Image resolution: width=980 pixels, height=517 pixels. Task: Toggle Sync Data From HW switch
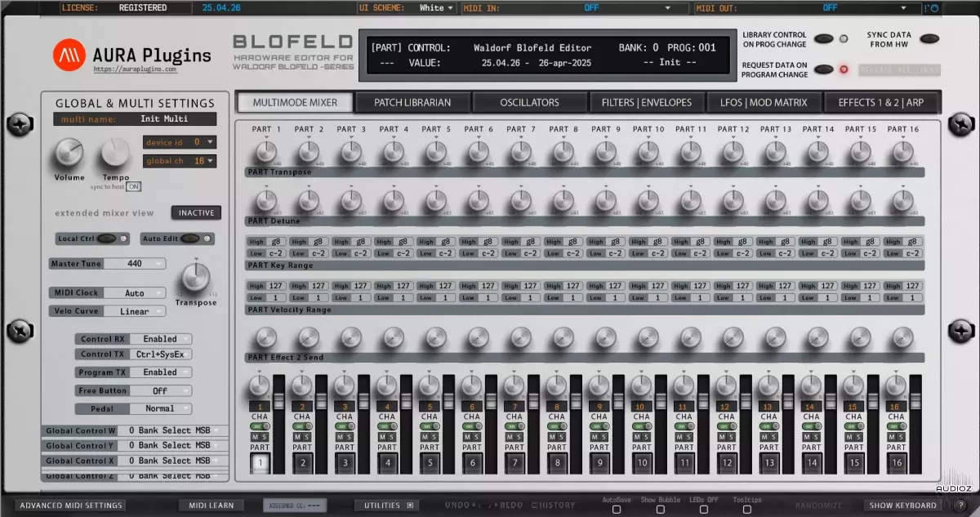point(929,38)
